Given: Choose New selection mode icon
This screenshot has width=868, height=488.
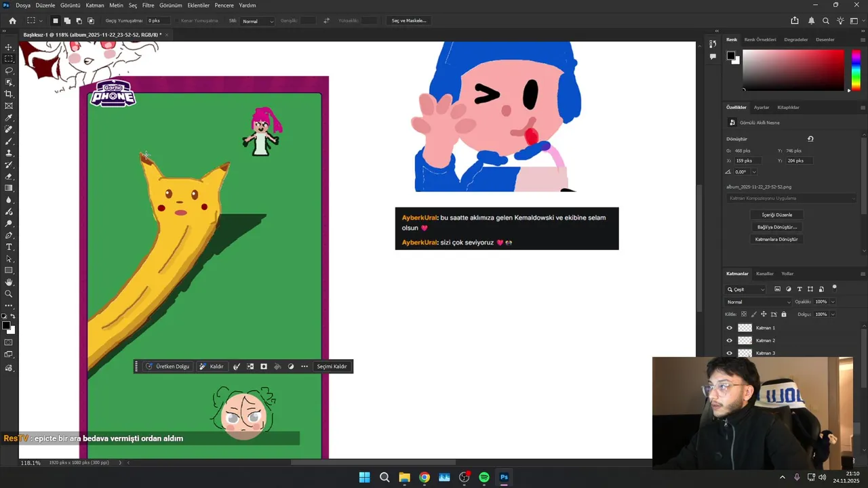Looking at the screenshot, I should pyautogui.click(x=56, y=21).
